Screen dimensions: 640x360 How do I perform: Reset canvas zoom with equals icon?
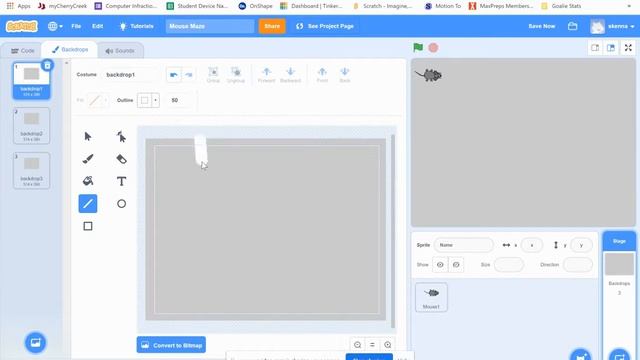point(372,345)
